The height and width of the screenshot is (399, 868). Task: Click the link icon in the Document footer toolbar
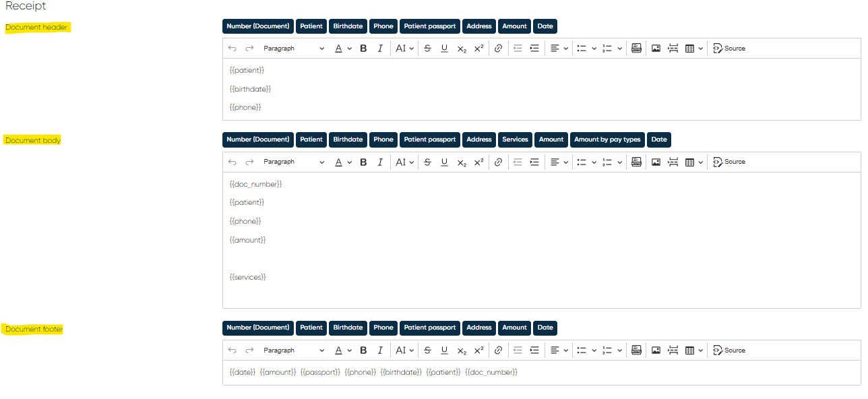(x=498, y=350)
